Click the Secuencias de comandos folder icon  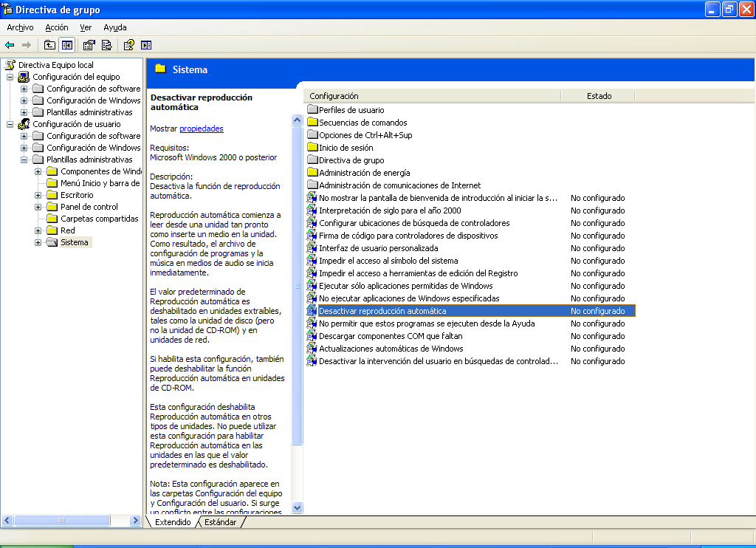[x=312, y=122]
